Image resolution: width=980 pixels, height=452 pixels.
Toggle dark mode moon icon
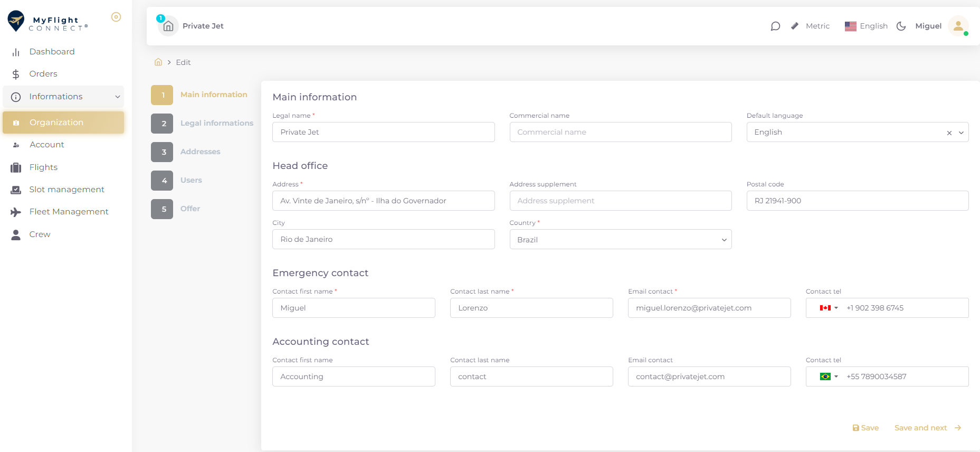click(x=901, y=26)
